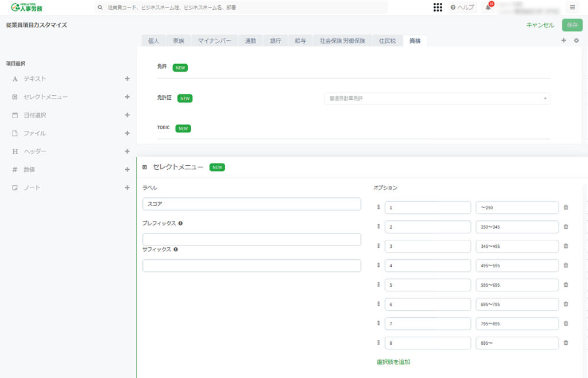
Task: Switch to the 給与 tab
Action: [x=300, y=41]
